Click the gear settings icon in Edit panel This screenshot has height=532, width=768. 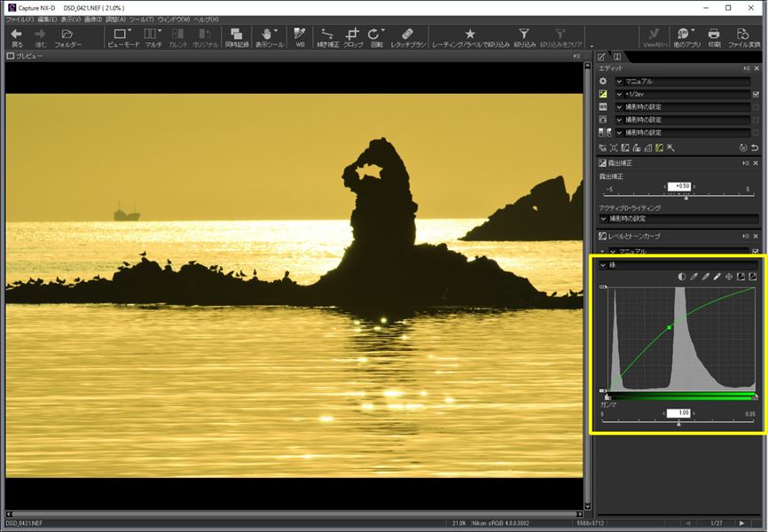pyautogui.click(x=603, y=82)
